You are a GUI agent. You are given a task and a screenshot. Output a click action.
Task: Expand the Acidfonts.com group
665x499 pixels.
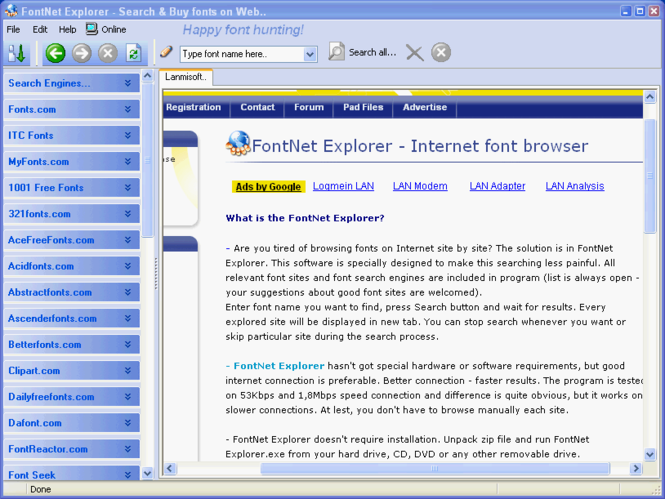coord(71,266)
